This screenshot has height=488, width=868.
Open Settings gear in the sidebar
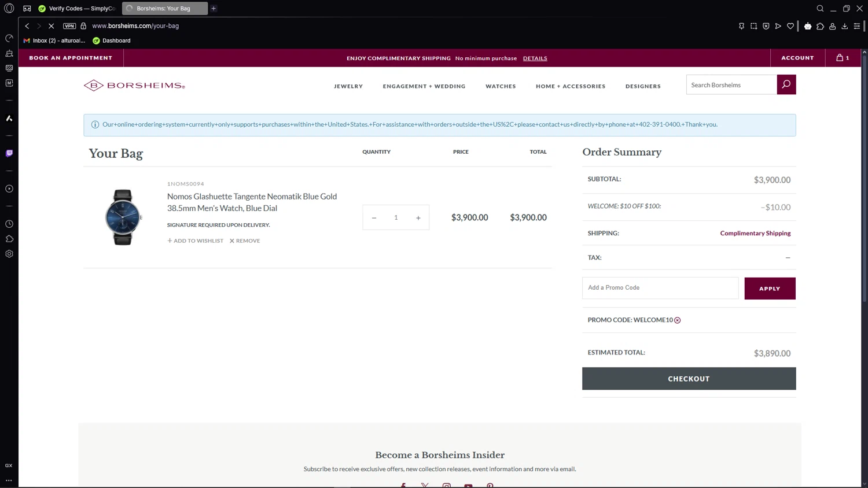tap(9, 254)
